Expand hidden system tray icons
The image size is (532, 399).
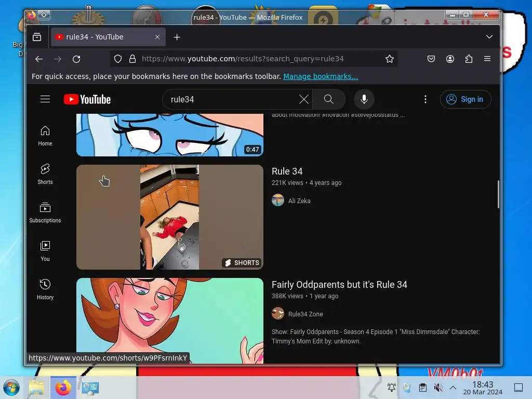click(x=453, y=387)
